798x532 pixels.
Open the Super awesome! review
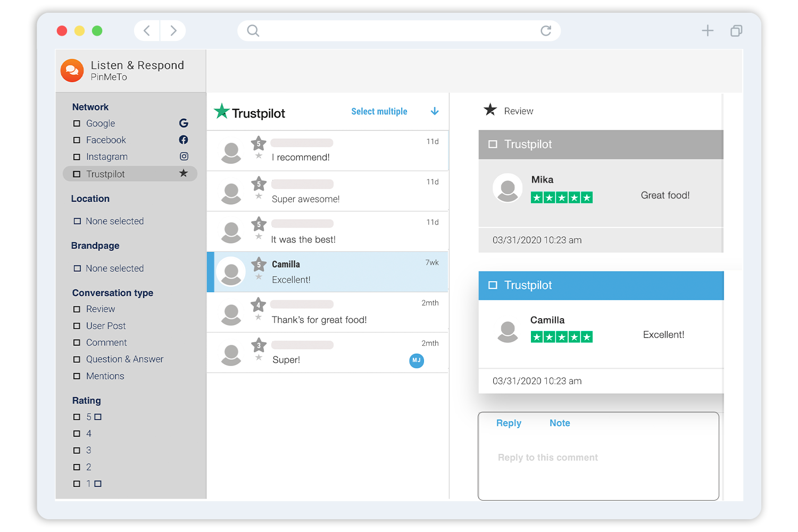click(328, 191)
